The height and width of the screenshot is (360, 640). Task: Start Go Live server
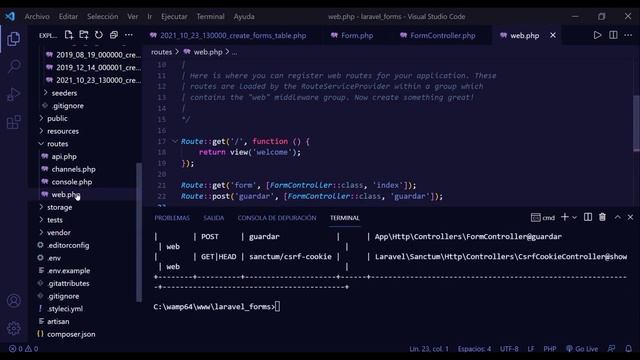[x=582, y=349]
